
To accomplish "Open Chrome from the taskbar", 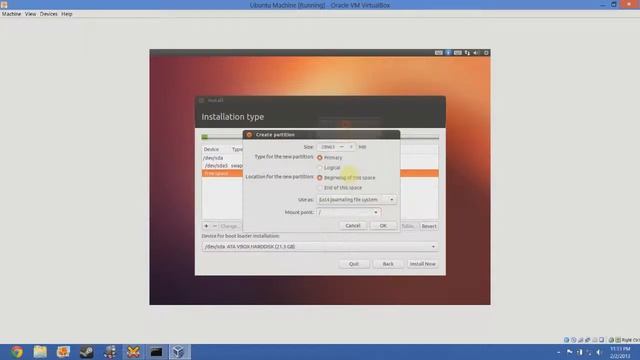I will (17, 351).
